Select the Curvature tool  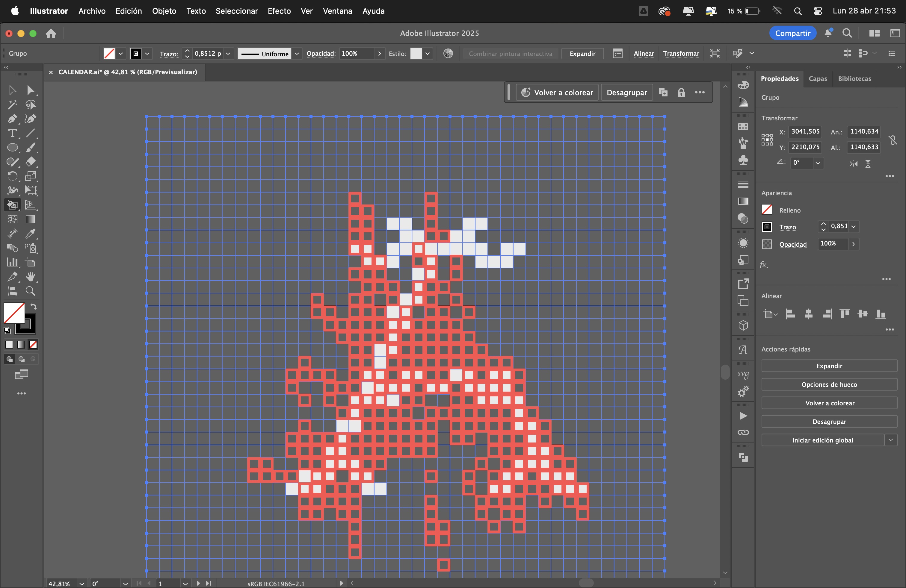coord(31,119)
